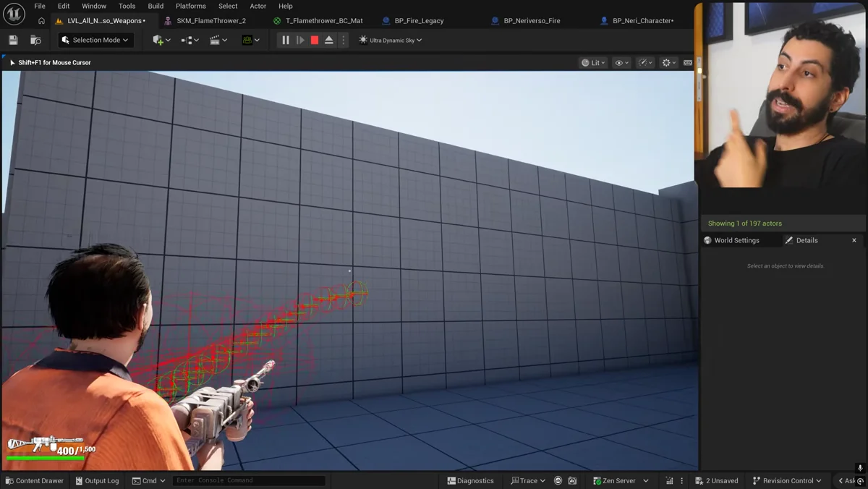This screenshot has height=489, width=868.
Task: Open the Lit view mode dropdown
Action: click(x=594, y=63)
